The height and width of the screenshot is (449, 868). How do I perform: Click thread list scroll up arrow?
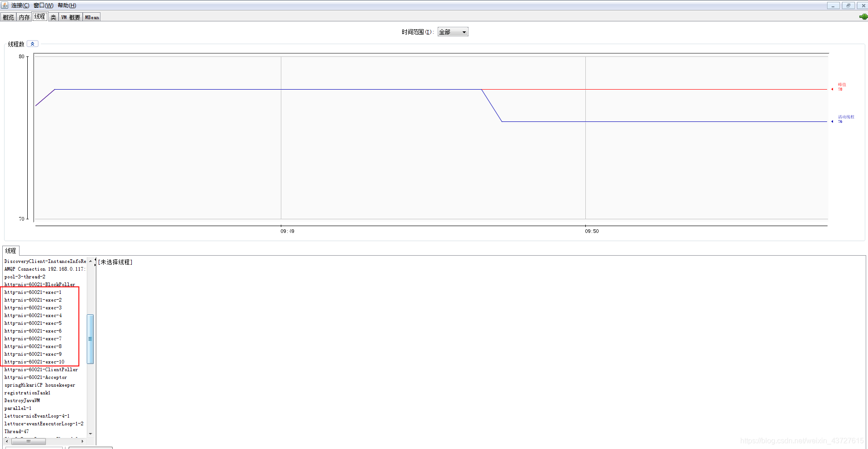click(90, 261)
